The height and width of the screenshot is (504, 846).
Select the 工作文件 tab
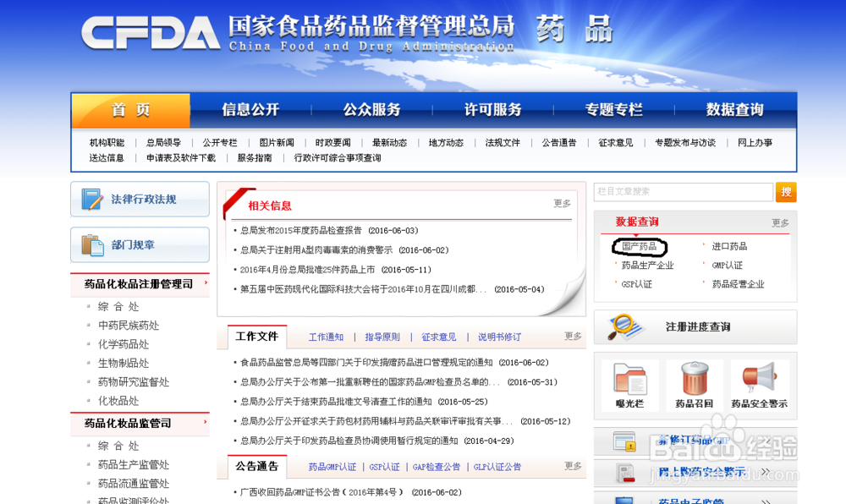(257, 337)
